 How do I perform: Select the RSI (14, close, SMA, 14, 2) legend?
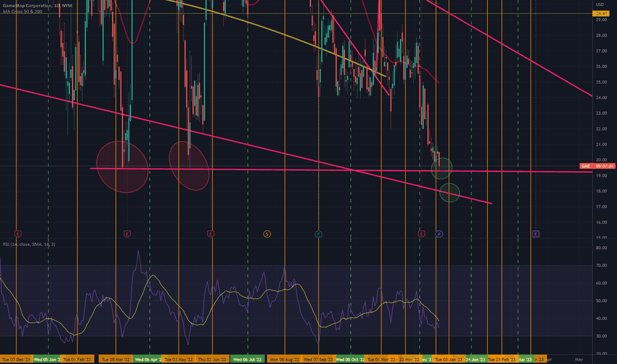coord(29,244)
